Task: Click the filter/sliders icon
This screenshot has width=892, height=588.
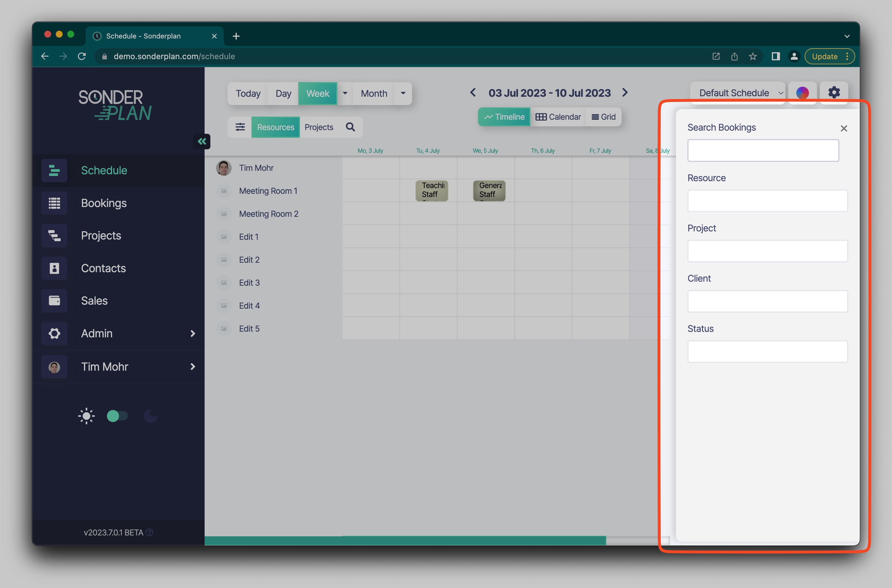Action: (x=240, y=127)
